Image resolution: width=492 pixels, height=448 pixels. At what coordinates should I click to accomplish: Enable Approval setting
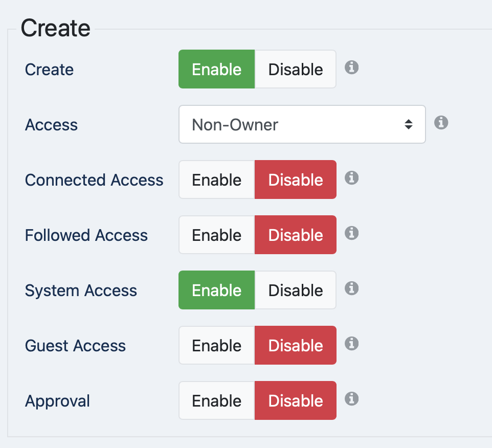tap(216, 400)
